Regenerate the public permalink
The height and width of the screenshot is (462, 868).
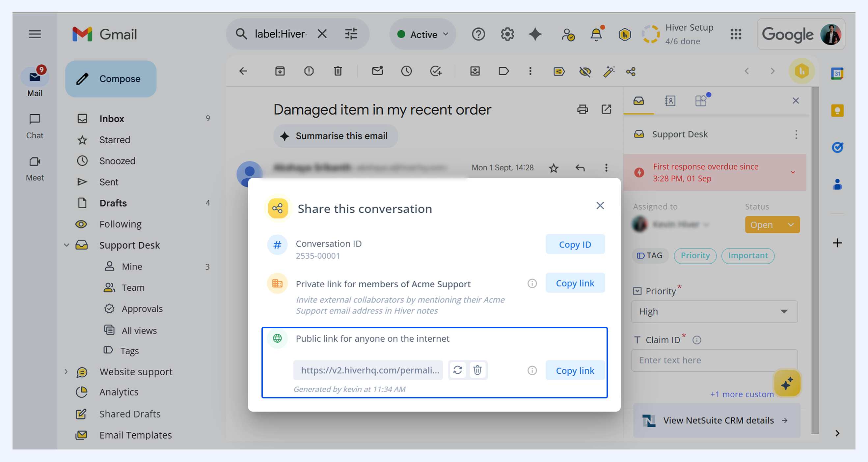458,370
